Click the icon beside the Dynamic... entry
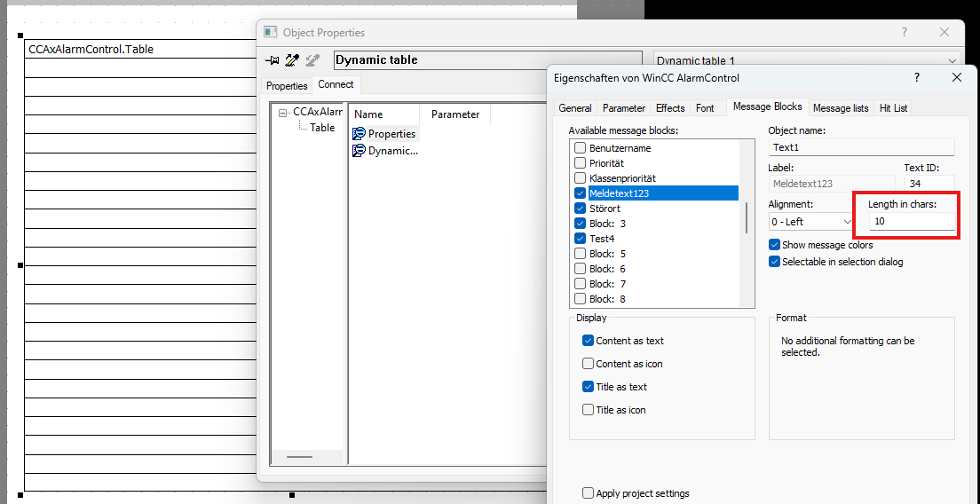The image size is (980, 504). click(359, 151)
